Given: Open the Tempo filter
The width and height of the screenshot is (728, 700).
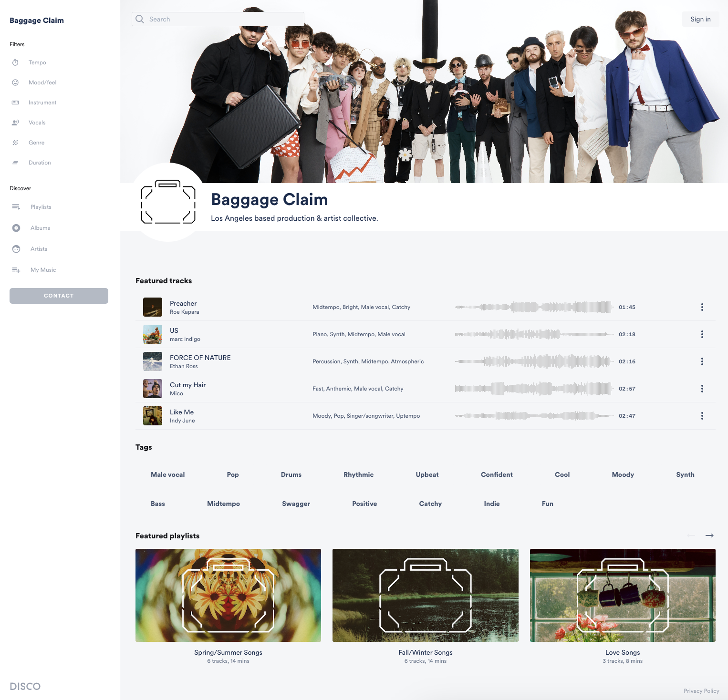Looking at the screenshot, I should (37, 62).
